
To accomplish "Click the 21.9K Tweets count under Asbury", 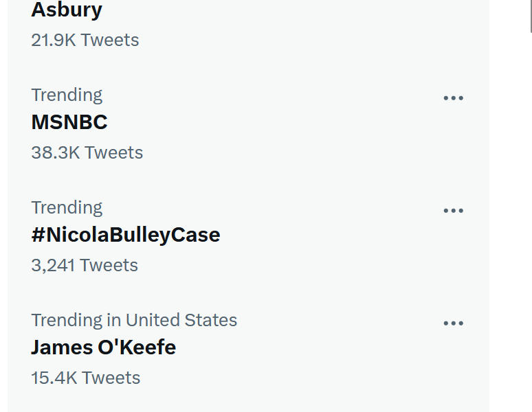I will 85,40.
